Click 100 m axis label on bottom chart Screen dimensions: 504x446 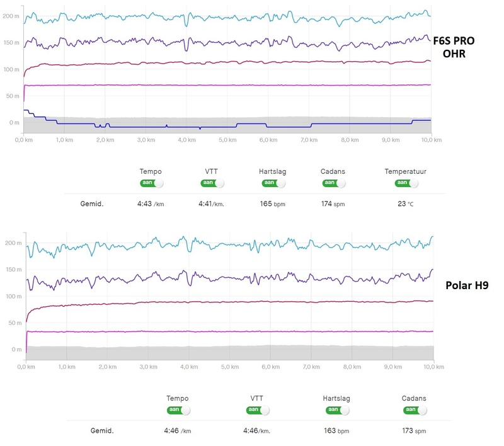click(x=13, y=296)
